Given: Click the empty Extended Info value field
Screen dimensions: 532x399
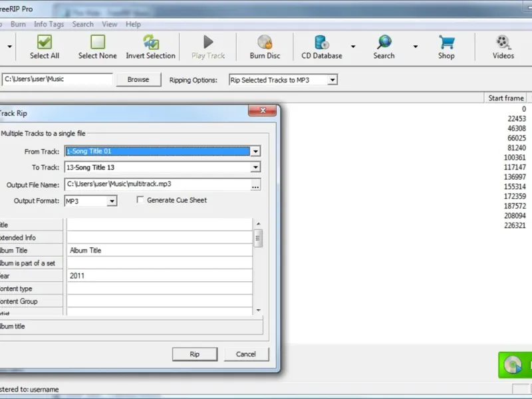Looking at the screenshot, I should (160, 237).
